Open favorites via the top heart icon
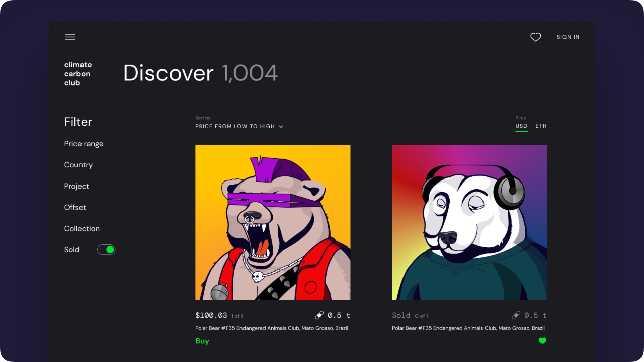644x362 pixels. click(x=536, y=37)
